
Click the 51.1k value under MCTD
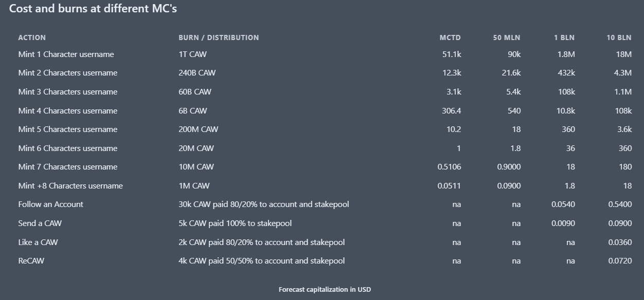[452, 54]
